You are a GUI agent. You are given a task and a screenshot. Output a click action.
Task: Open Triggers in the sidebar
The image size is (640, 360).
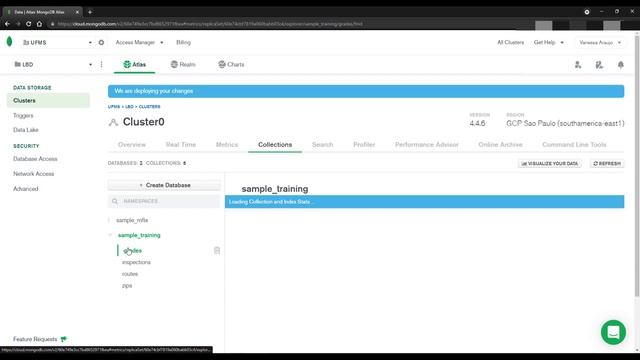[x=23, y=116]
